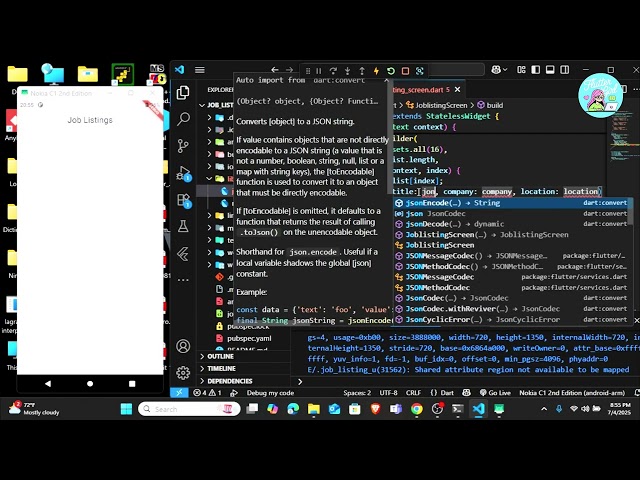The image size is (640, 480).
Task: Go back with the navigation arrow
Action: pos(275,70)
